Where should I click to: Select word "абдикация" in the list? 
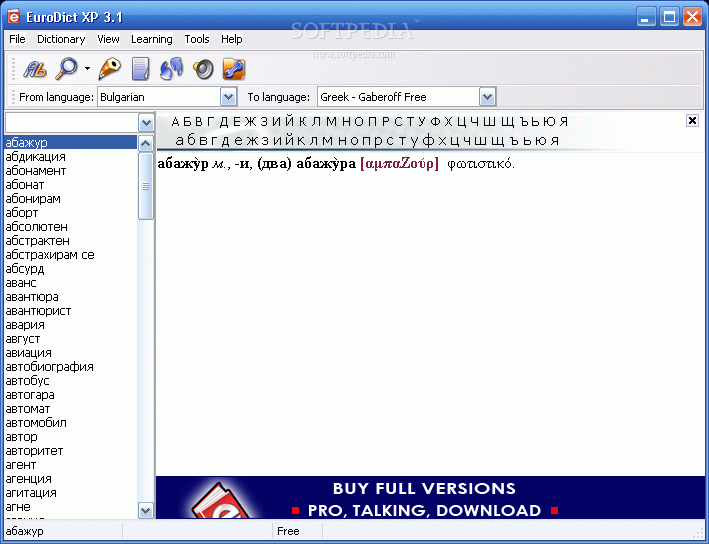click(x=71, y=156)
